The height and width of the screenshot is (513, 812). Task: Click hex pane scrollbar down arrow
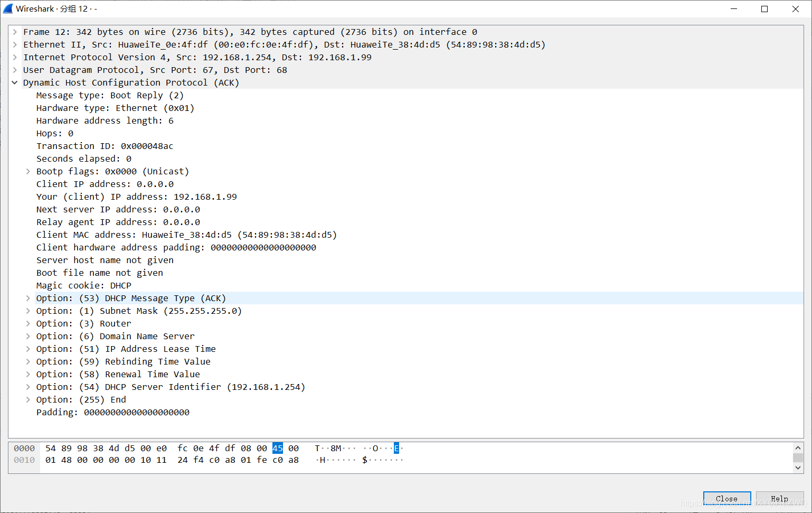point(798,468)
